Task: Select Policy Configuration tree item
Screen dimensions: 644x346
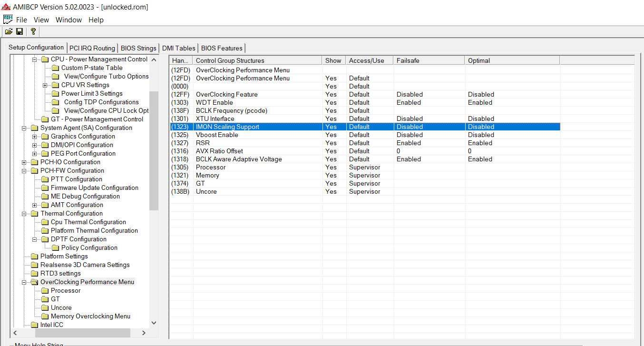Action: point(89,247)
